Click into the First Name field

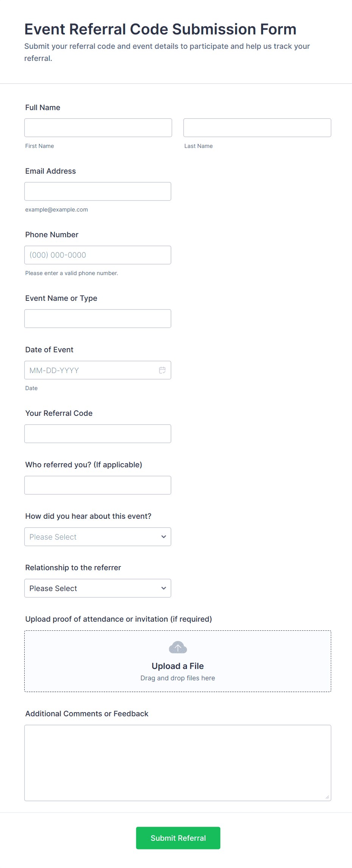[98, 128]
